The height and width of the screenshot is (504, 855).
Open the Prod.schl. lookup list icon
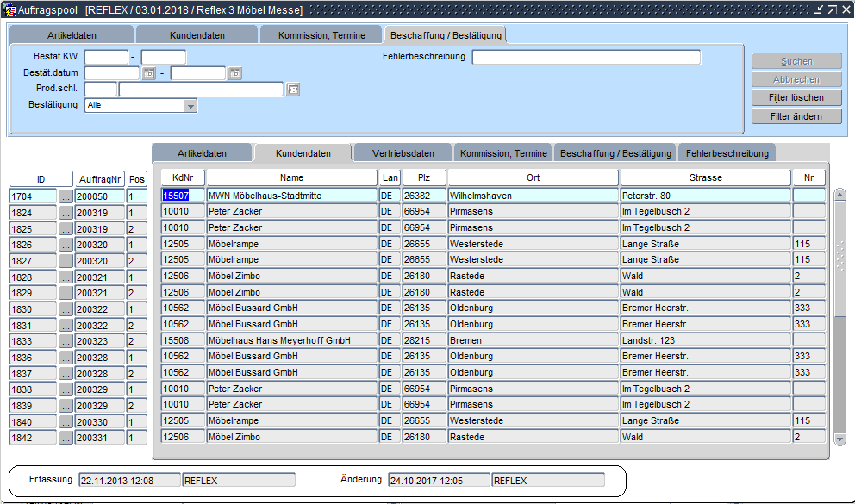coord(293,89)
